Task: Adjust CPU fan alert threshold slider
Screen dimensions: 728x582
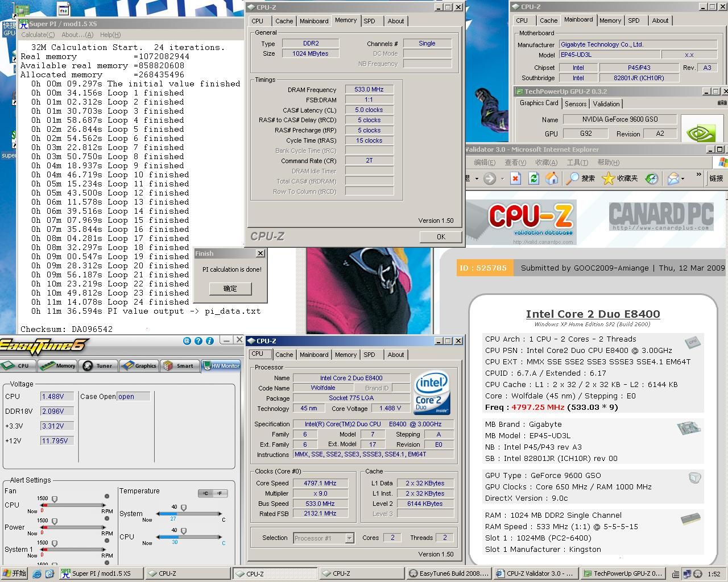Action: (55, 499)
